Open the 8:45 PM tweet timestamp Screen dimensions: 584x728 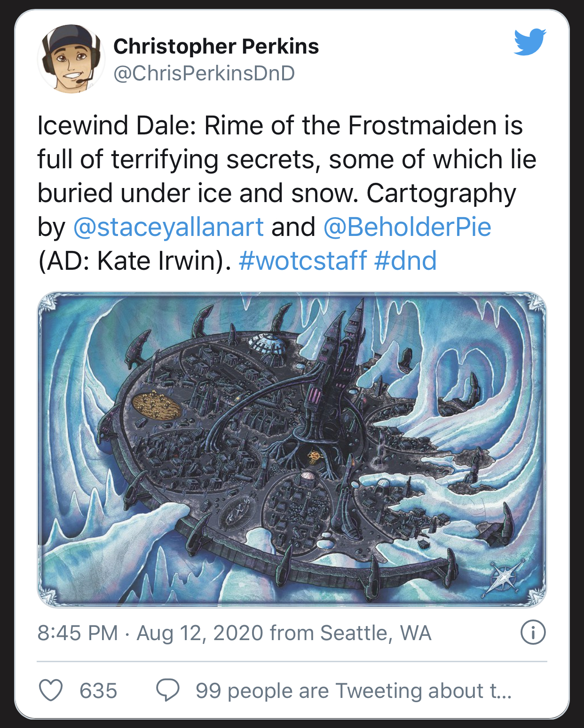click(78, 633)
